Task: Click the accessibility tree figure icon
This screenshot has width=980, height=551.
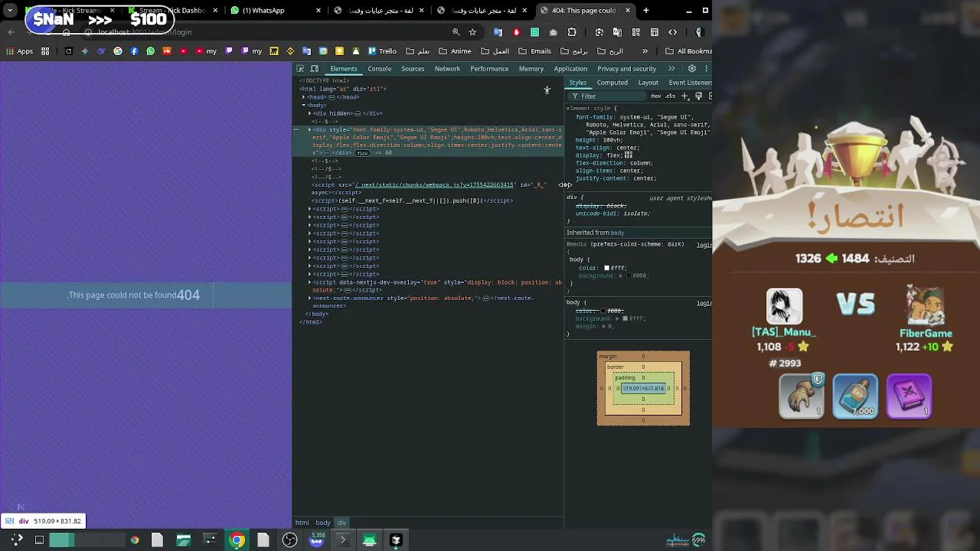Action: tap(547, 90)
